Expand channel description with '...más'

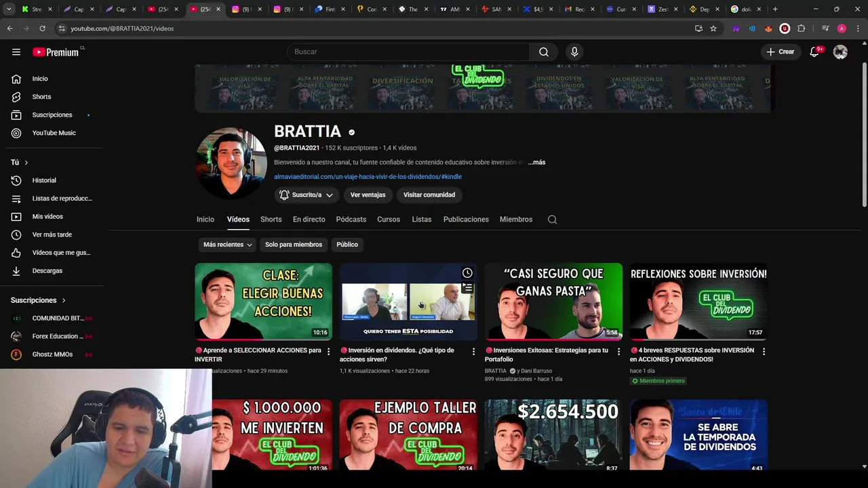[x=536, y=163]
